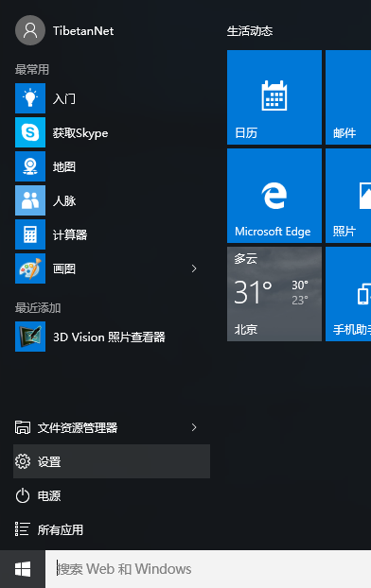Launch the 计算器 calculator icon

coord(30,234)
